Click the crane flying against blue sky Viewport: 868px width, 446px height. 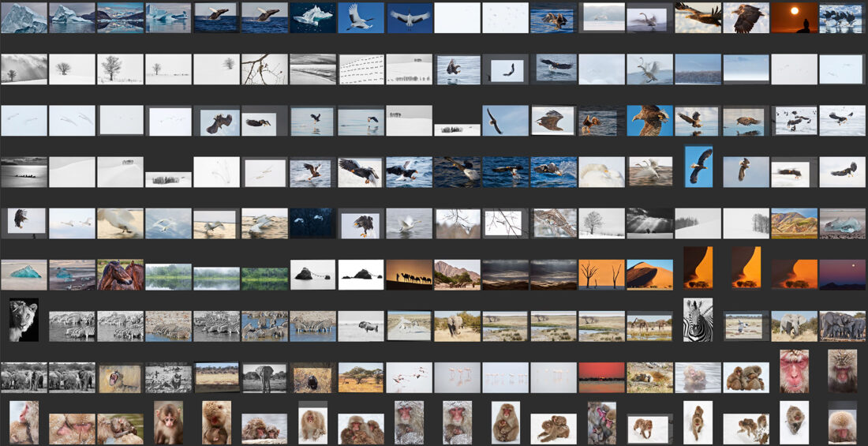click(x=361, y=17)
